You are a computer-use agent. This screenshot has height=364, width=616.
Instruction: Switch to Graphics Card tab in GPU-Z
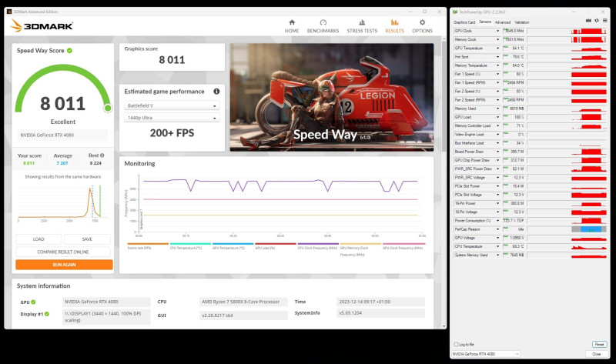(464, 22)
